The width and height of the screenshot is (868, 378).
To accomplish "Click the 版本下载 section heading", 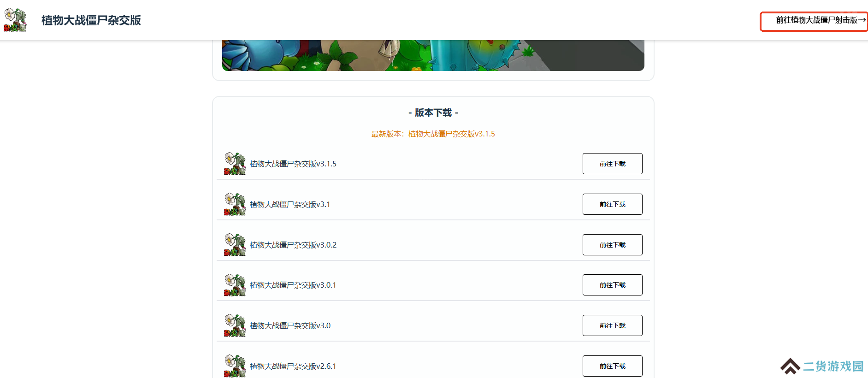I will [433, 112].
